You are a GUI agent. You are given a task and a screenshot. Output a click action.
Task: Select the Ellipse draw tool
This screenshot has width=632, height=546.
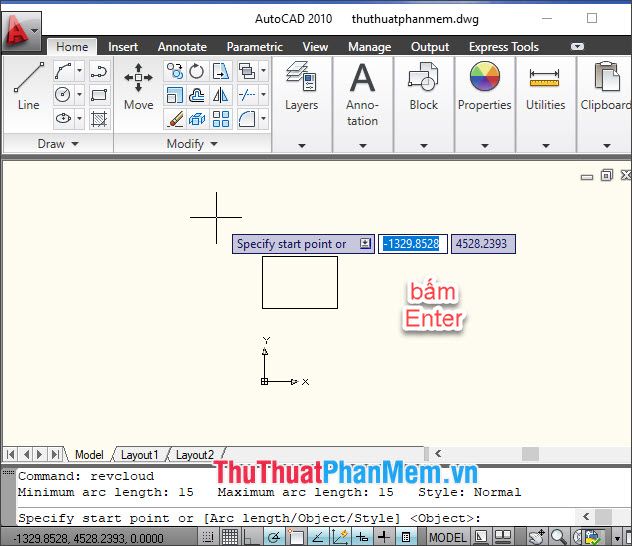pos(63,118)
